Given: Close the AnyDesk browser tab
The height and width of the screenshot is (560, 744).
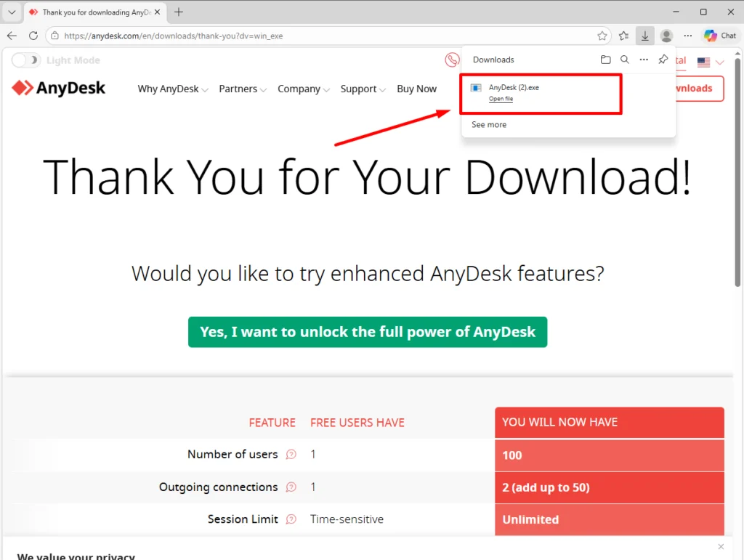Looking at the screenshot, I should (158, 12).
